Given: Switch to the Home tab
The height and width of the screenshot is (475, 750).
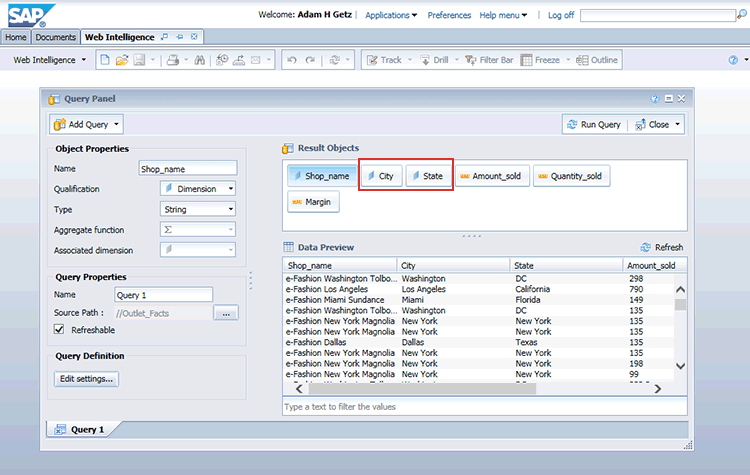Looking at the screenshot, I should coord(15,37).
